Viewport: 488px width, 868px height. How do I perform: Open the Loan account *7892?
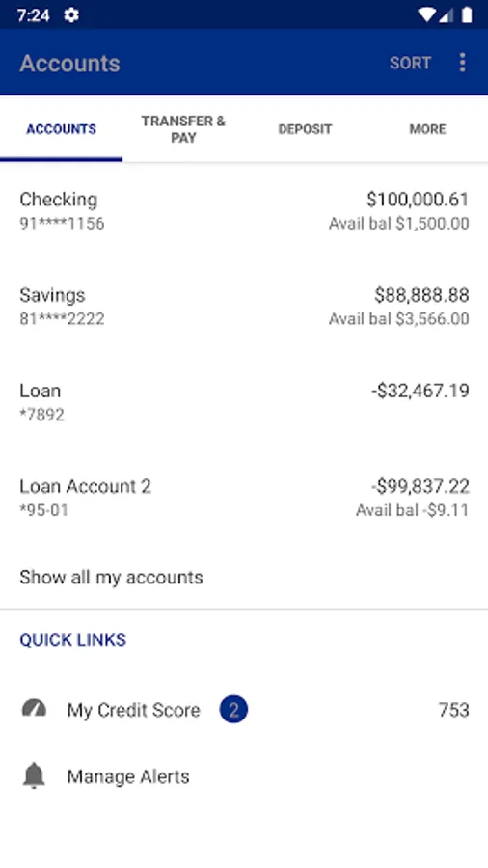coord(244,402)
